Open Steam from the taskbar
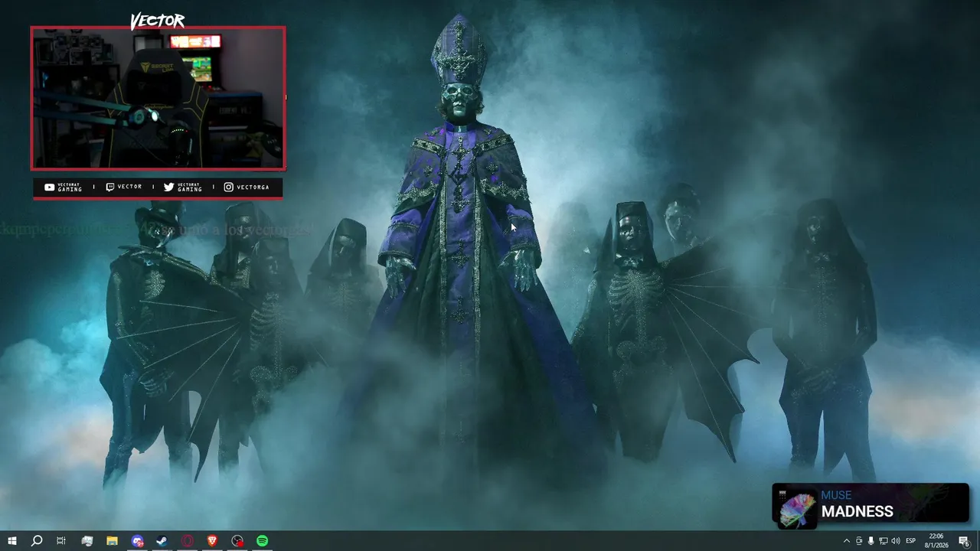The image size is (980, 551). [162, 541]
